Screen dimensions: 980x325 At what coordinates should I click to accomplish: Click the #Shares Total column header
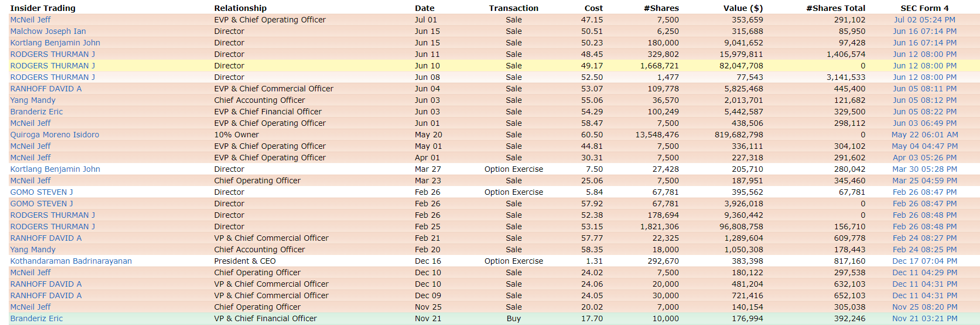click(836, 8)
